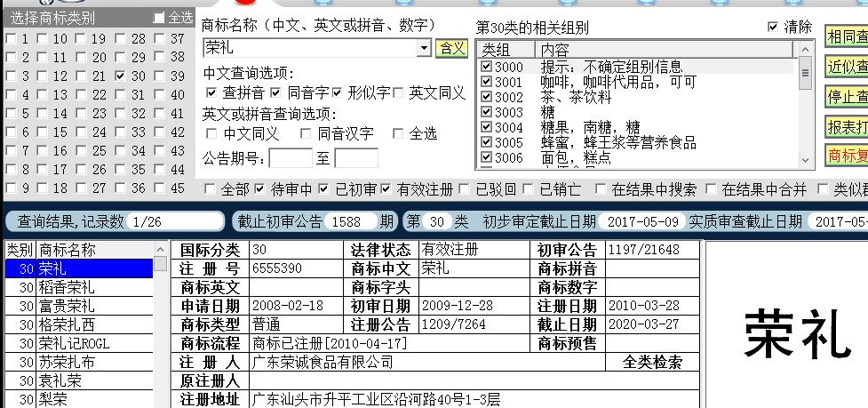The height and width of the screenshot is (408, 868).
Task: Click the 公告期号 end input box after 至
Action: (356, 158)
